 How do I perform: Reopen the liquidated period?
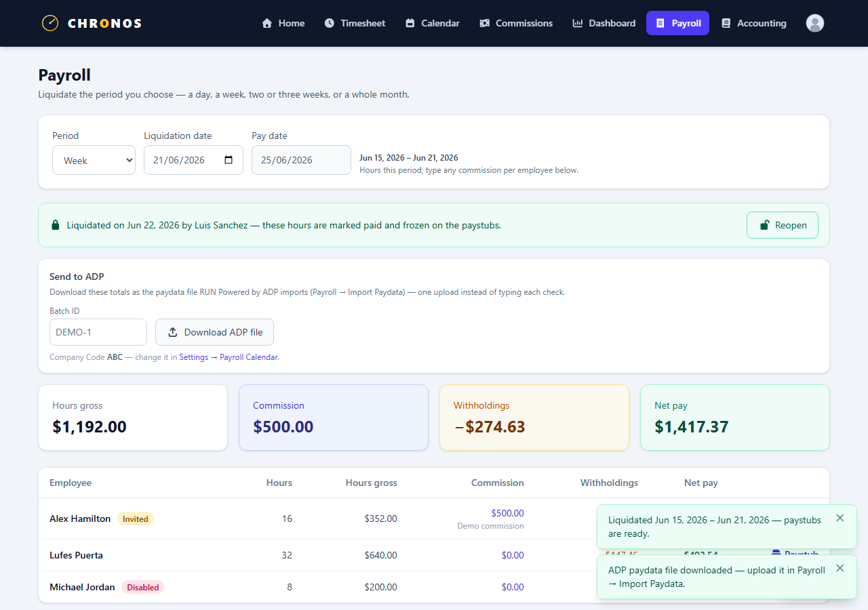783,225
